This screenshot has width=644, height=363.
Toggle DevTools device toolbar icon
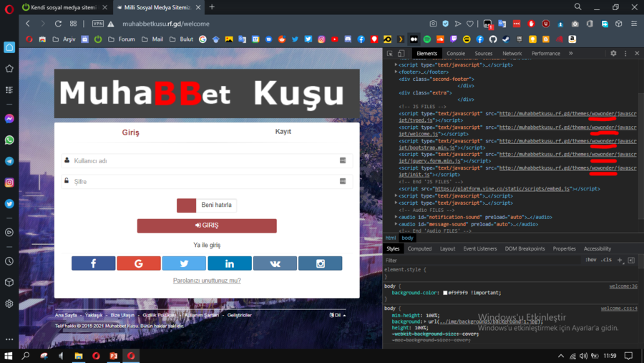401,54
